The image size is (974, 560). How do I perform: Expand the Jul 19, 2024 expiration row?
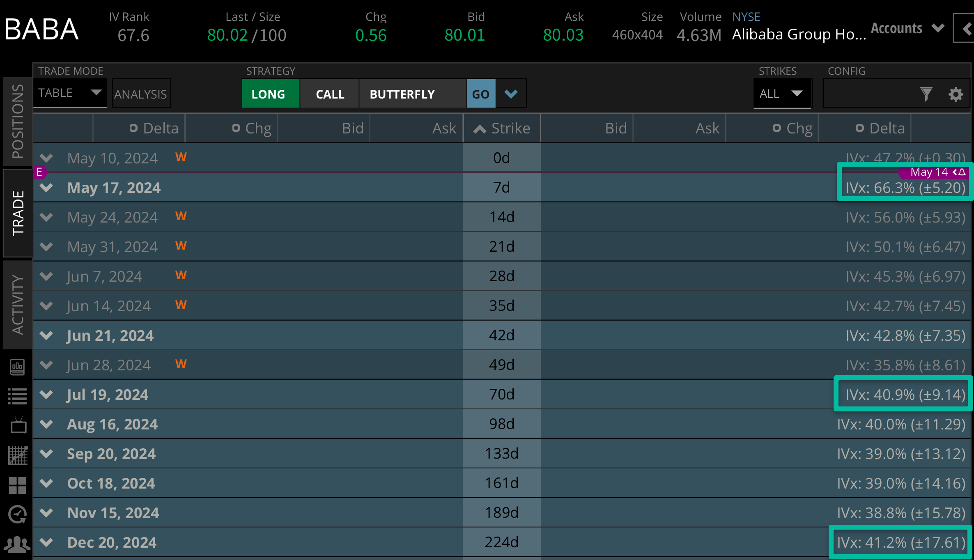coord(46,395)
